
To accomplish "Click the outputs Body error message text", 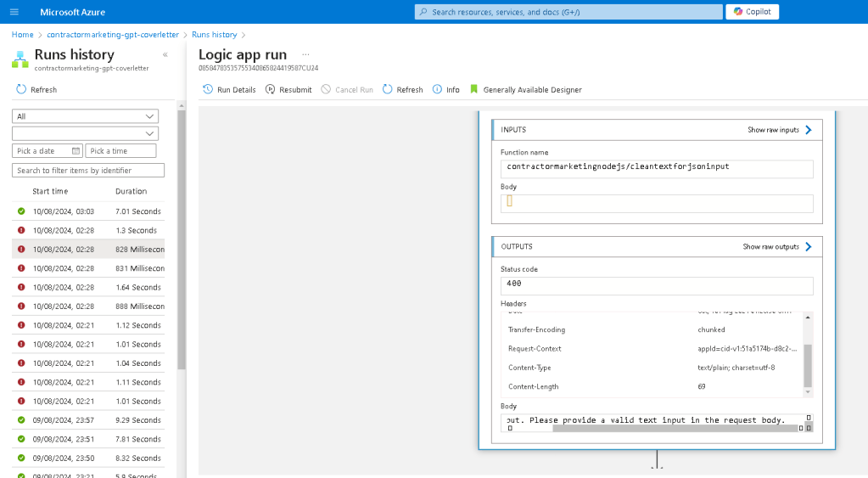I will 646,420.
